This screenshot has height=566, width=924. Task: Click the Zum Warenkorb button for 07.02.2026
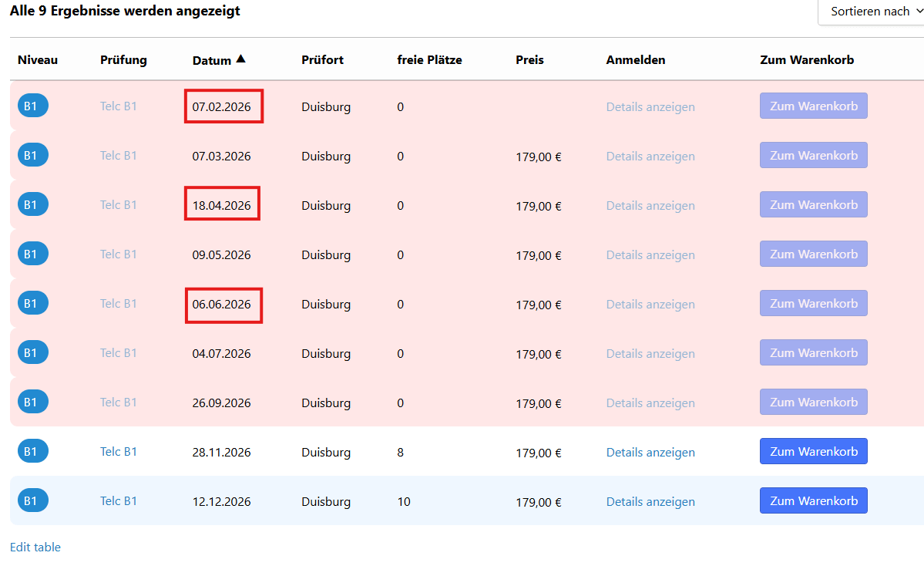(x=813, y=106)
